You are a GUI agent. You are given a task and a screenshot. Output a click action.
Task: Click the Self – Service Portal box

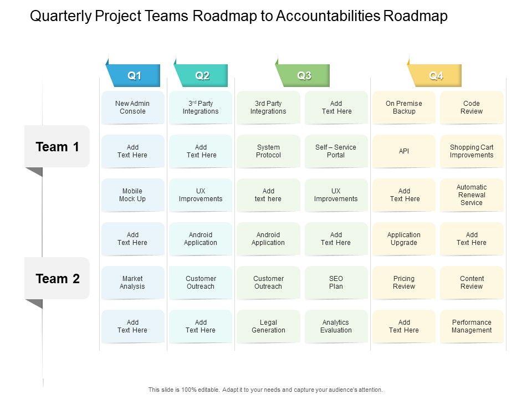[x=336, y=151]
